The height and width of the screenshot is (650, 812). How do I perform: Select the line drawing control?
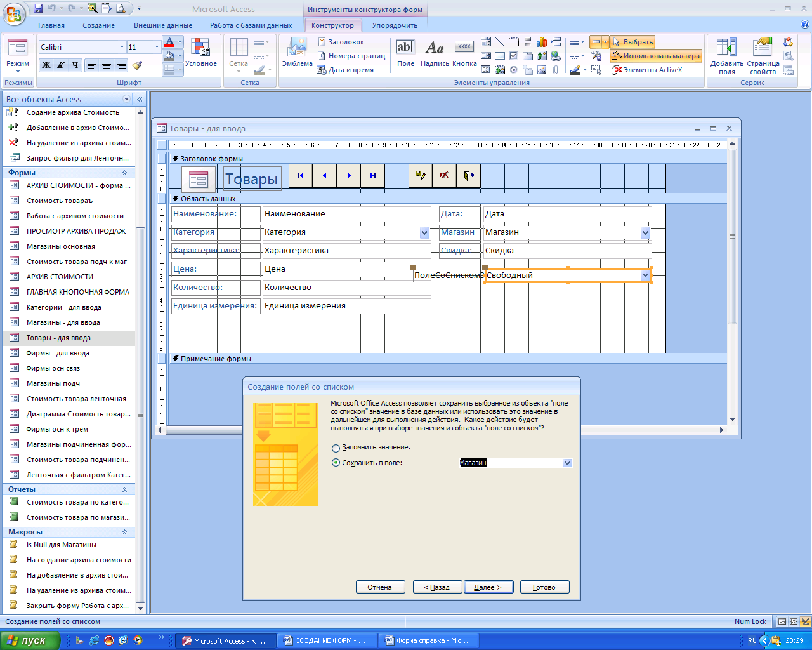(x=500, y=42)
